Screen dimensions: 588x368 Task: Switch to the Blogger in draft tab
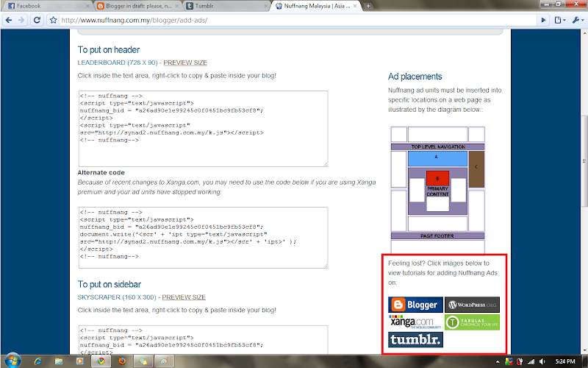139,6
